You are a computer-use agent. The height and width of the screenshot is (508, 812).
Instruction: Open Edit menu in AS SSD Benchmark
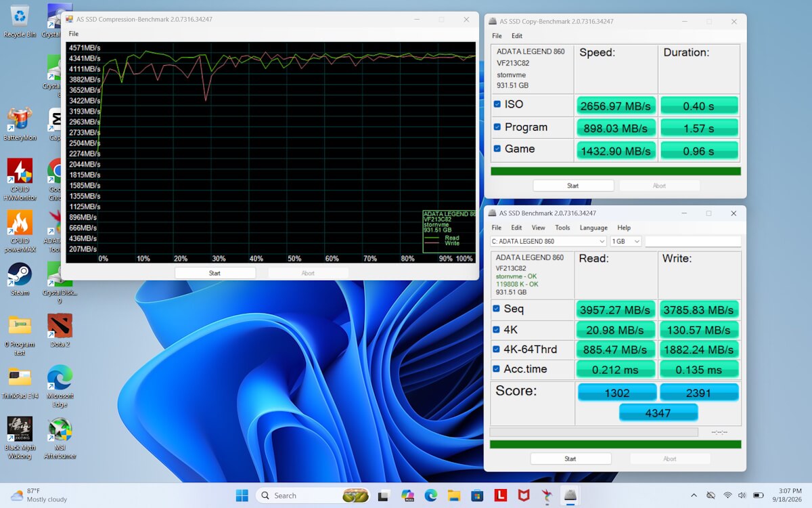[x=517, y=228]
